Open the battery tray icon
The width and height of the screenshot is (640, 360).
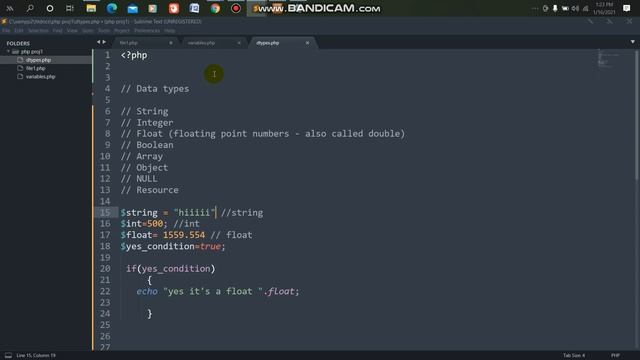pos(565,8)
